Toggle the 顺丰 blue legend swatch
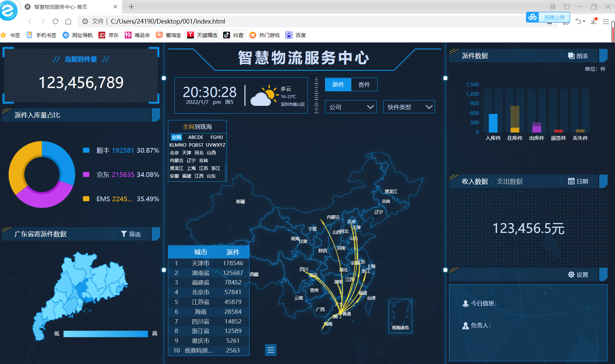Image resolution: width=615 pixels, height=364 pixels. pos(86,150)
